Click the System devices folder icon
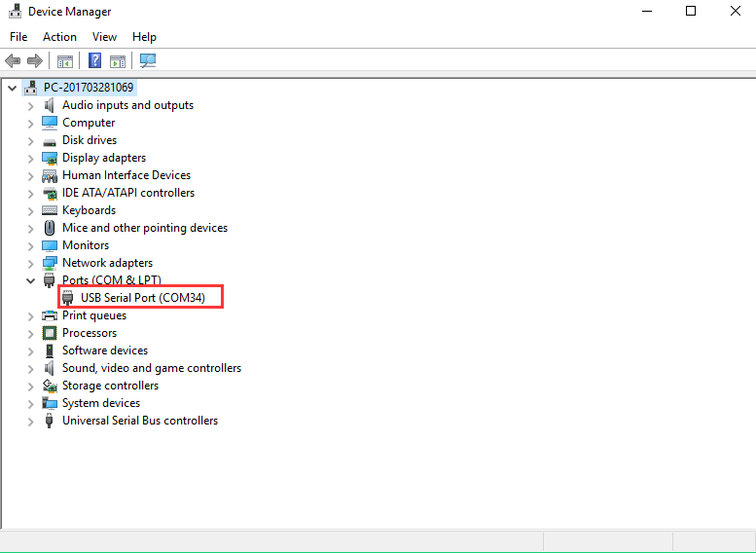This screenshot has width=756, height=553. 50,403
